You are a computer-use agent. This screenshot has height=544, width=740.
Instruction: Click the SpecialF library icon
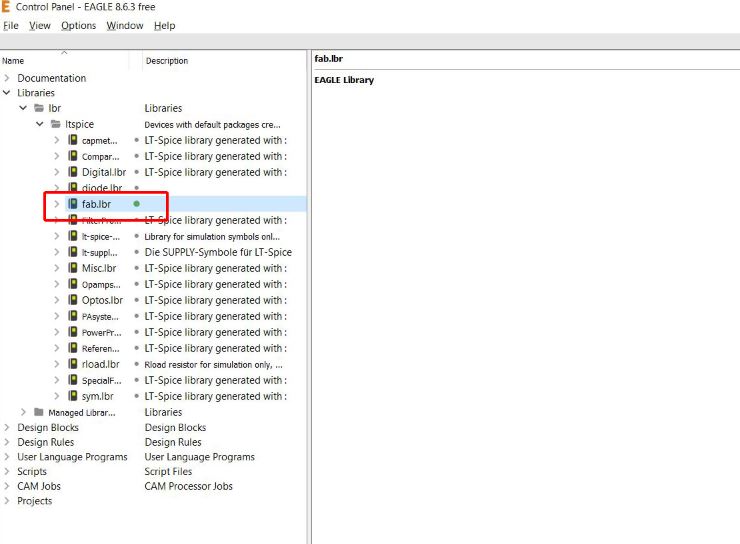click(73, 380)
